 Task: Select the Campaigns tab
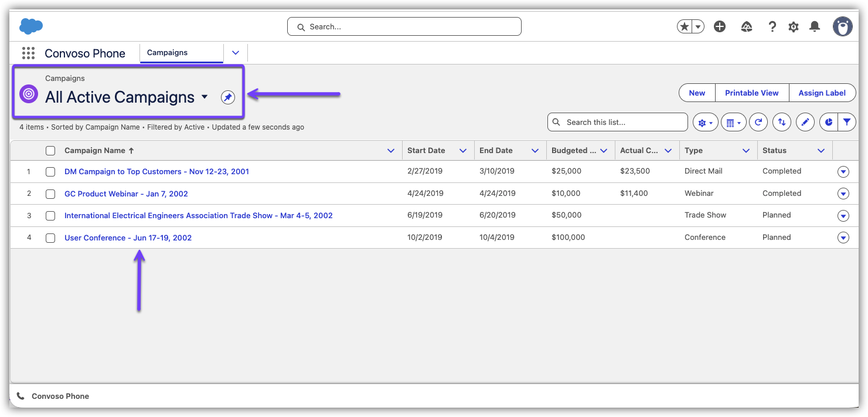168,53
